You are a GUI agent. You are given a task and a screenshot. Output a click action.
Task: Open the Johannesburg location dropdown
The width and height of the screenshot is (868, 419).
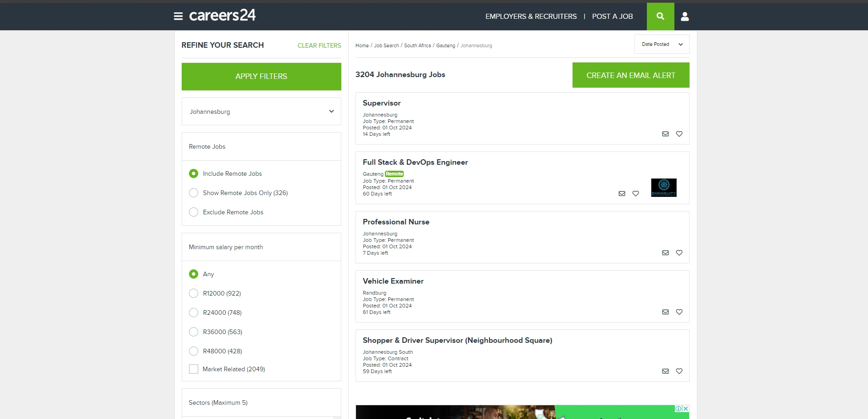click(x=262, y=112)
